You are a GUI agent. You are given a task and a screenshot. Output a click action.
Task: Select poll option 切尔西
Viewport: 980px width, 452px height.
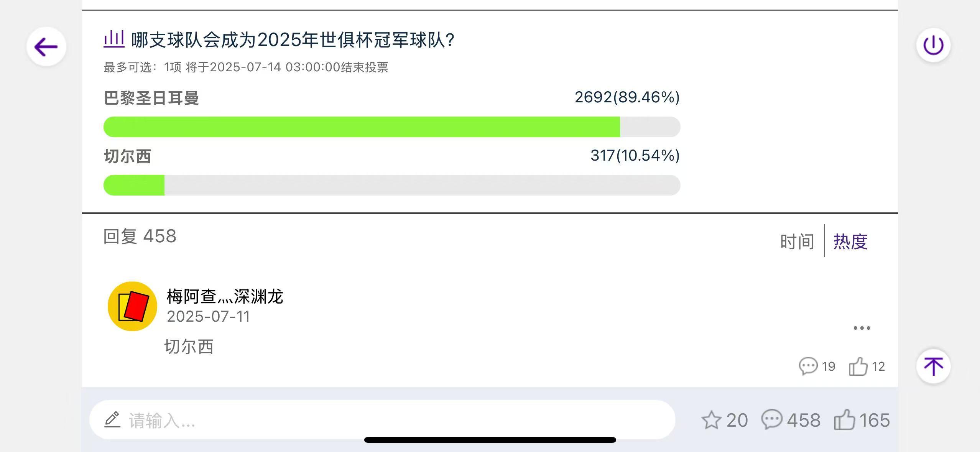(x=128, y=156)
